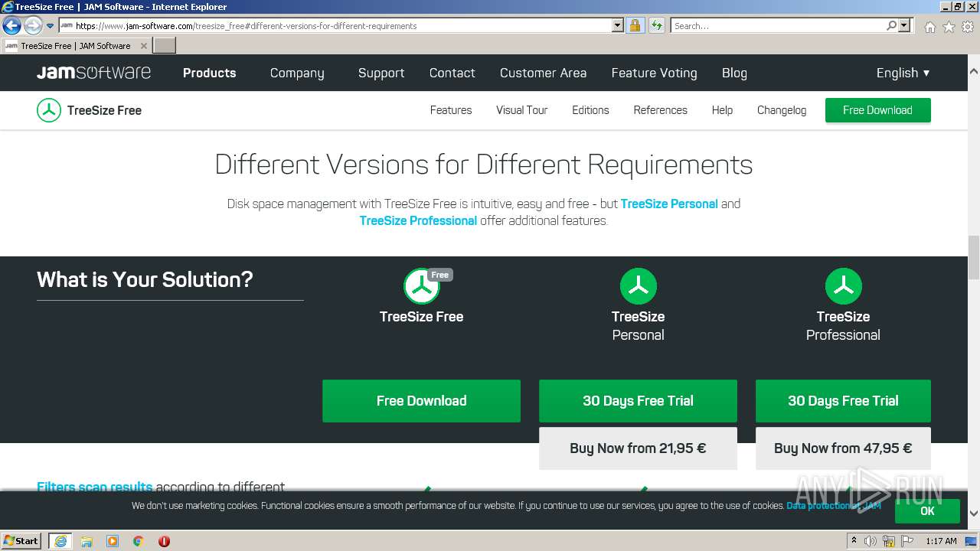
Task: Expand the English language dropdown
Action: click(x=903, y=73)
